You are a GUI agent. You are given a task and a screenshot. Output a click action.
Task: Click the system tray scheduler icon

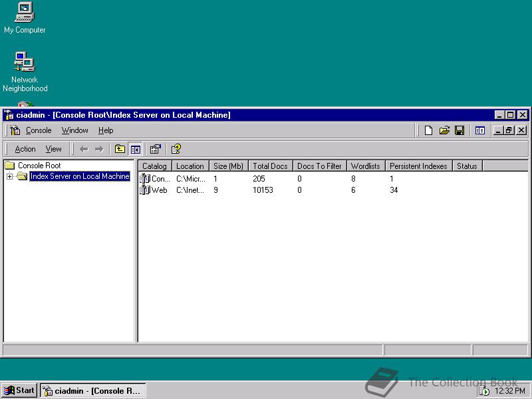(484, 391)
